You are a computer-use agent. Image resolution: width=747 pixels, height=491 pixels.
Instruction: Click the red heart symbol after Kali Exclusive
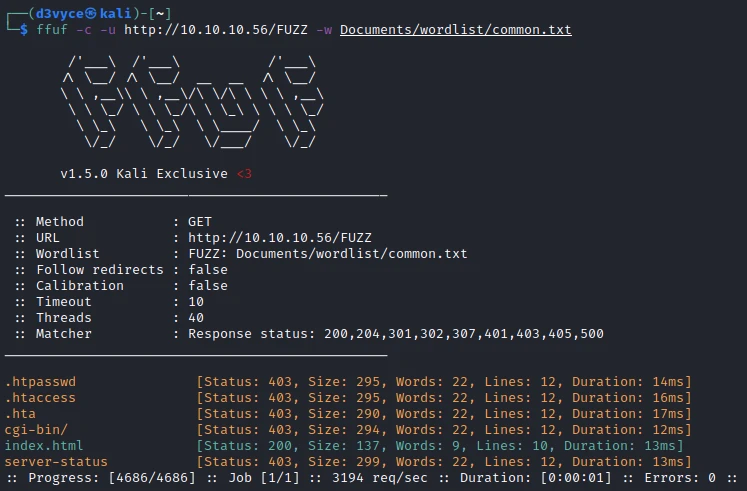pyautogui.click(x=244, y=174)
